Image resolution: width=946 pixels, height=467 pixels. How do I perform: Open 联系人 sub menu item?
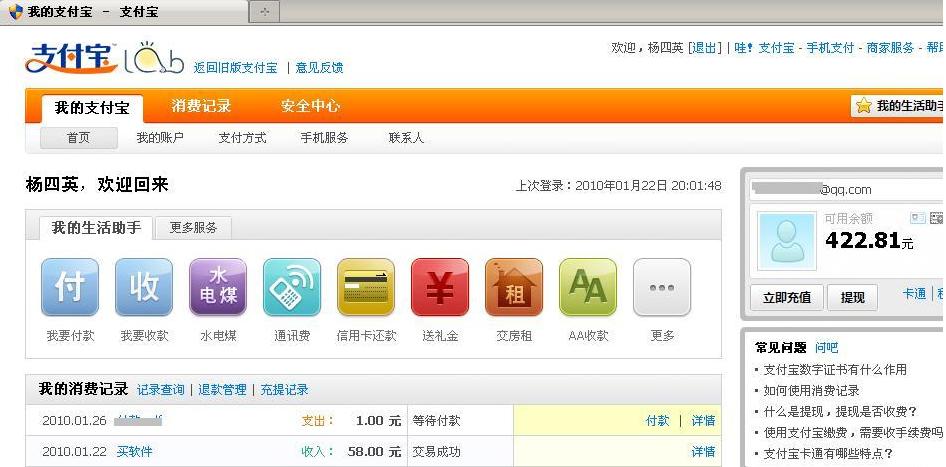tap(406, 138)
